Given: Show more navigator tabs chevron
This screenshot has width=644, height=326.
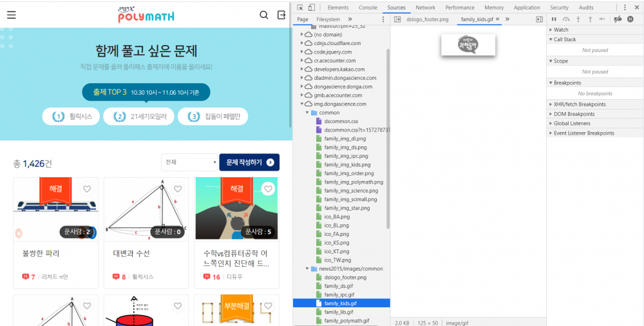Looking at the screenshot, I should (x=350, y=19).
